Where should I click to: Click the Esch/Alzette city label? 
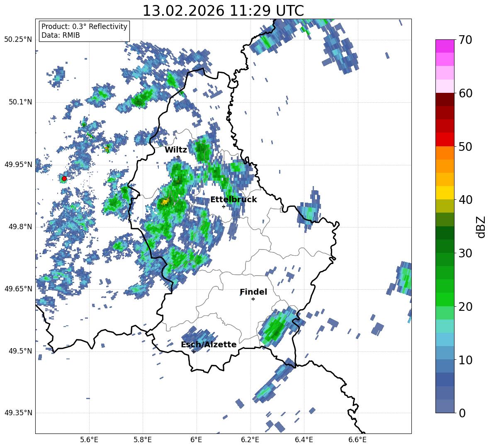click(209, 344)
